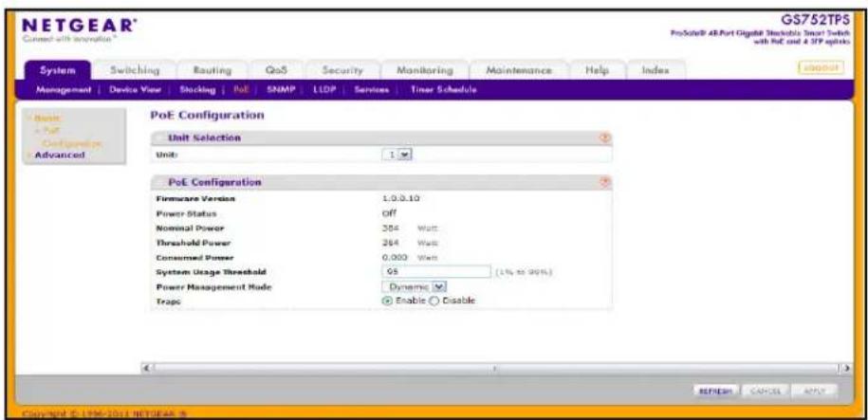Viewport: 868px width, 420px height.
Task: Click the Cancel button
Action: tap(766, 391)
